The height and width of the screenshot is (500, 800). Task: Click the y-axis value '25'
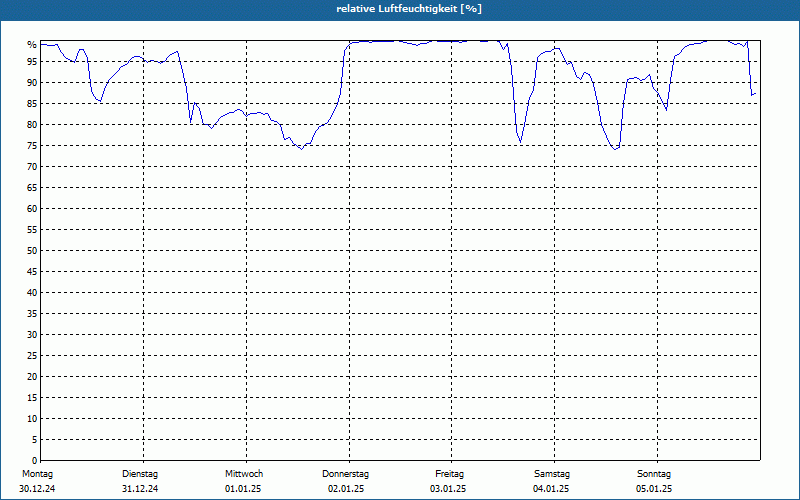click(32, 356)
